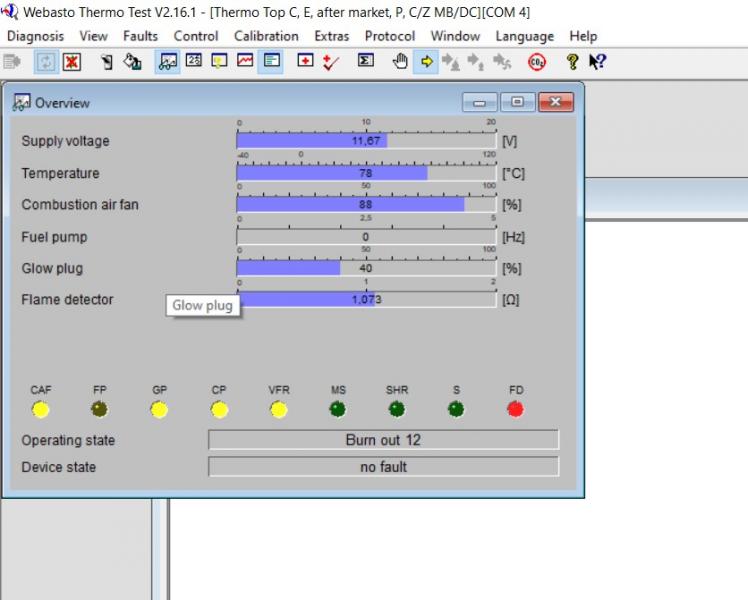
Task: Click the Temperature bar gauge
Action: [366, 173]
